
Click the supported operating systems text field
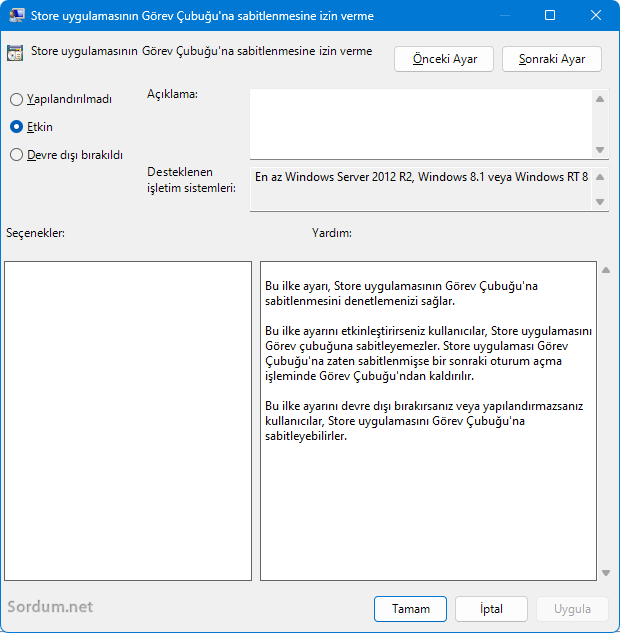click(x=421, y=189)
